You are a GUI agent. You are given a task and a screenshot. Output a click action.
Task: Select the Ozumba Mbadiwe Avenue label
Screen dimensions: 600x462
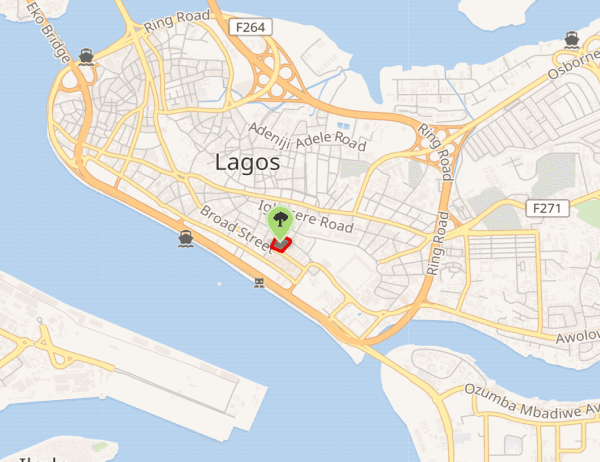[532, 403]
